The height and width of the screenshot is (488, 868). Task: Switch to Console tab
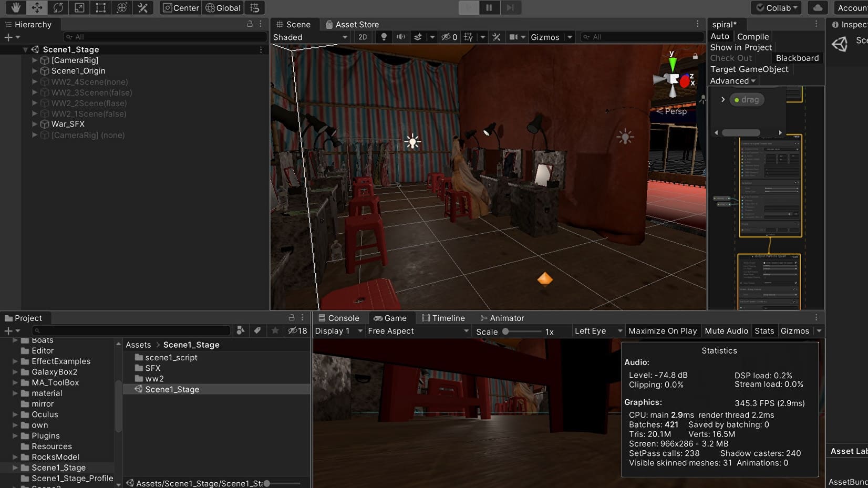[339, 318]
